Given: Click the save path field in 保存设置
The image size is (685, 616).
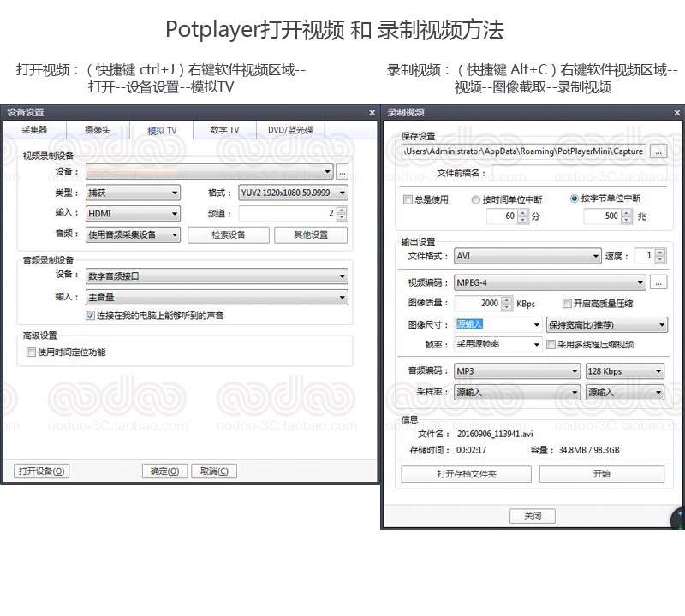Looking at the screenshot, I should [524, 151].
